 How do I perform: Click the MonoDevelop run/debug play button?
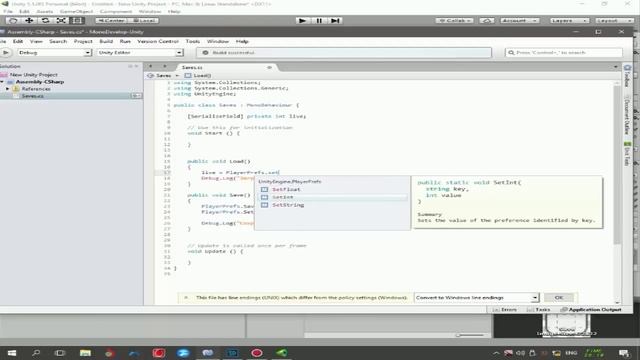pos(6,53)
